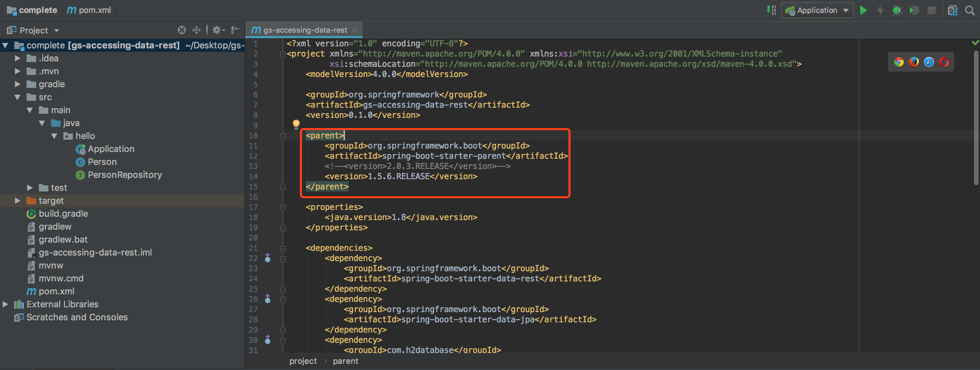Expand the test folder
Image resolution: width=980 pixels, height=370 pixels.
30,188
